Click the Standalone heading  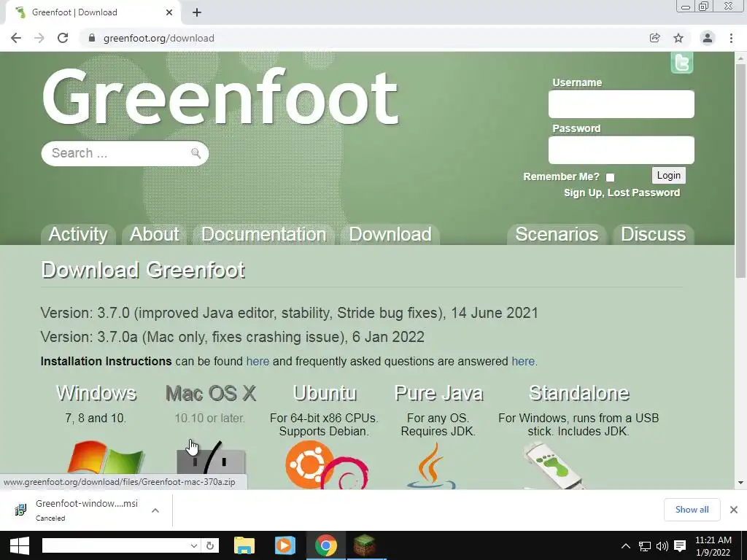[578, 393]
